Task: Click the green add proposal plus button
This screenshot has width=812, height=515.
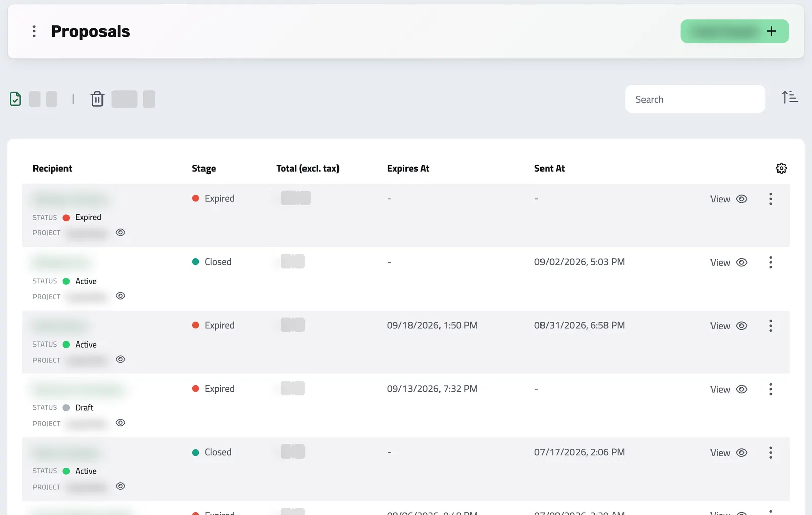Action: click(734, 31)
